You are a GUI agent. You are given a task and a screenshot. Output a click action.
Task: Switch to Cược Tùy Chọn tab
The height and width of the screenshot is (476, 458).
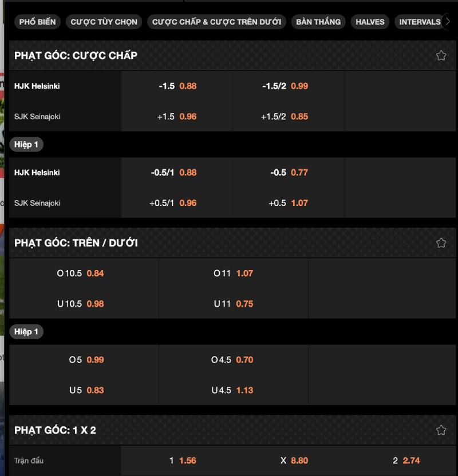point(104,22)
